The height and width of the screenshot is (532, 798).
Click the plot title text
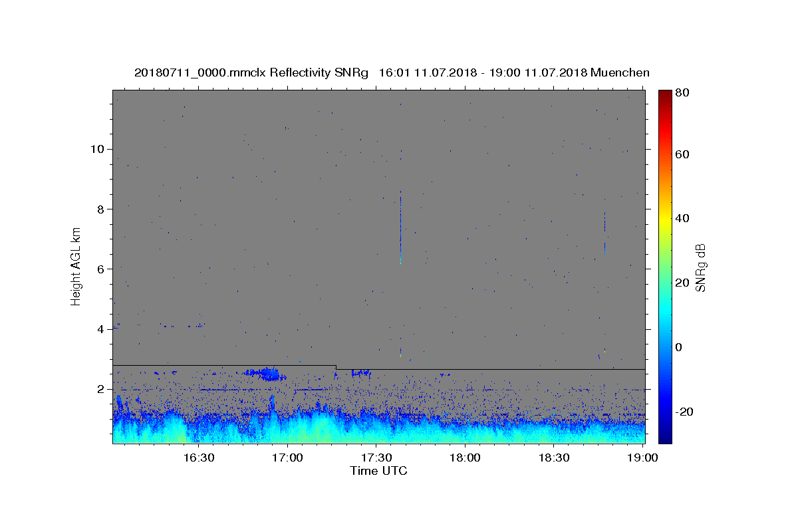392,72
